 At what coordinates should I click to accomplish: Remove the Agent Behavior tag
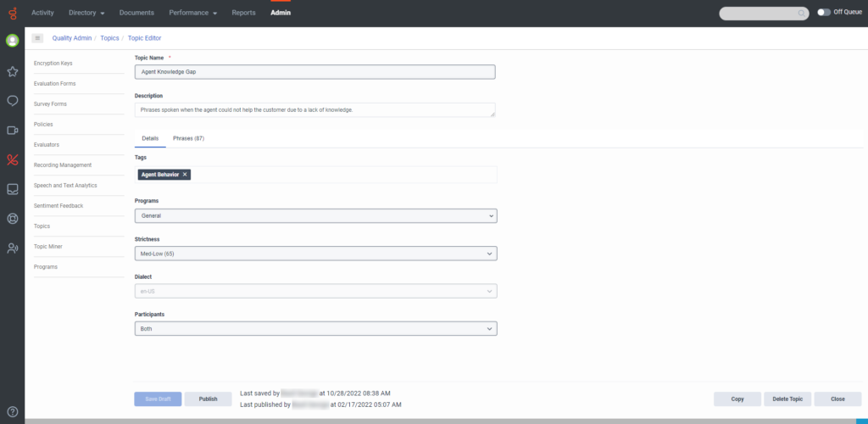pos(185,175)
